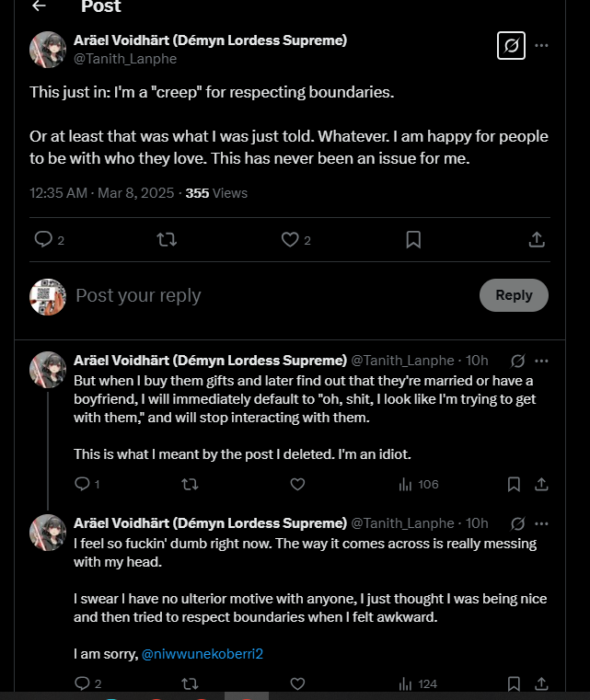The image size is (590, 700).
Task: Click the grey Reply button
Action: tap(514, 295)
